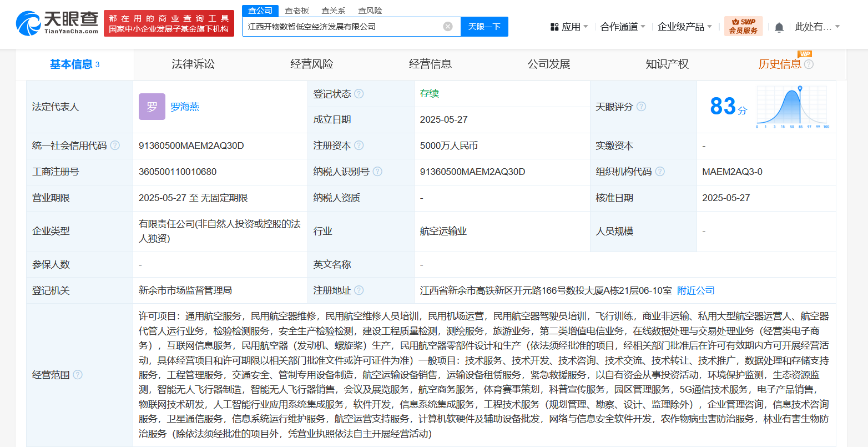
Task: Open the user account dropdown 此处有…
Action: [x=817, y=27]
